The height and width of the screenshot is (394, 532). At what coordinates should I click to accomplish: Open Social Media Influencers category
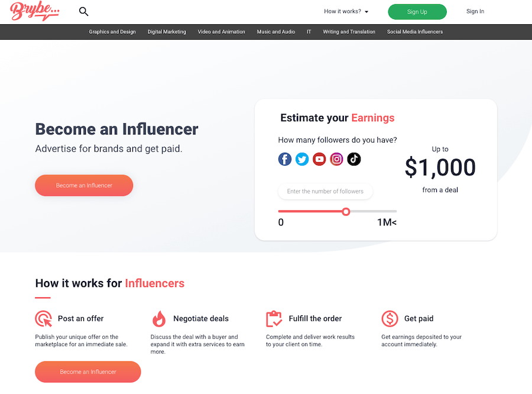[415, 32]
